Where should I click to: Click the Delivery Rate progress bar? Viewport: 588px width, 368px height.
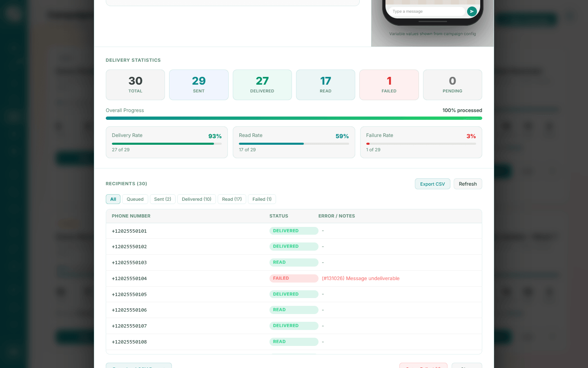point(167,144)
